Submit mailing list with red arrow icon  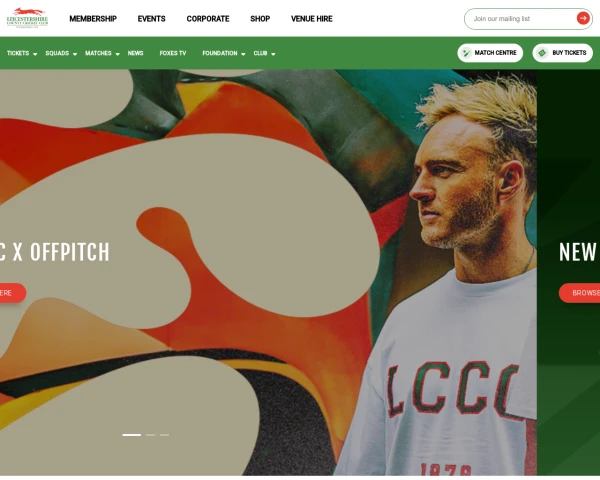583,18
